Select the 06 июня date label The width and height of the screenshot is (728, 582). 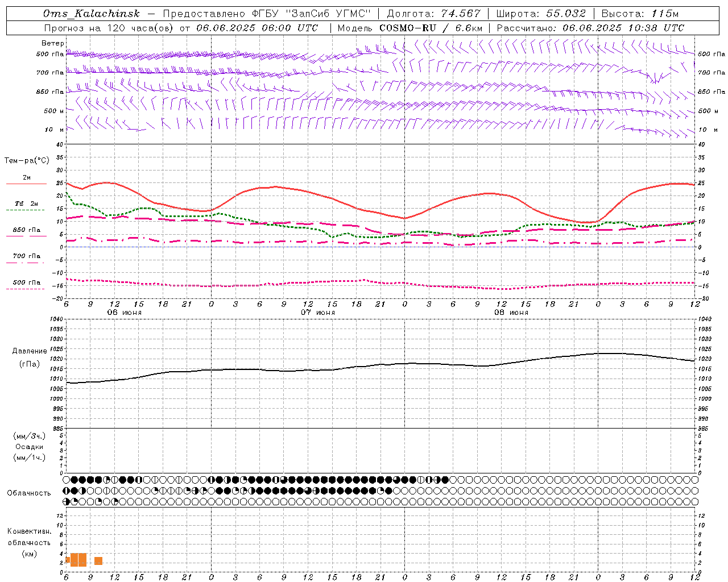tap(125, 313)
